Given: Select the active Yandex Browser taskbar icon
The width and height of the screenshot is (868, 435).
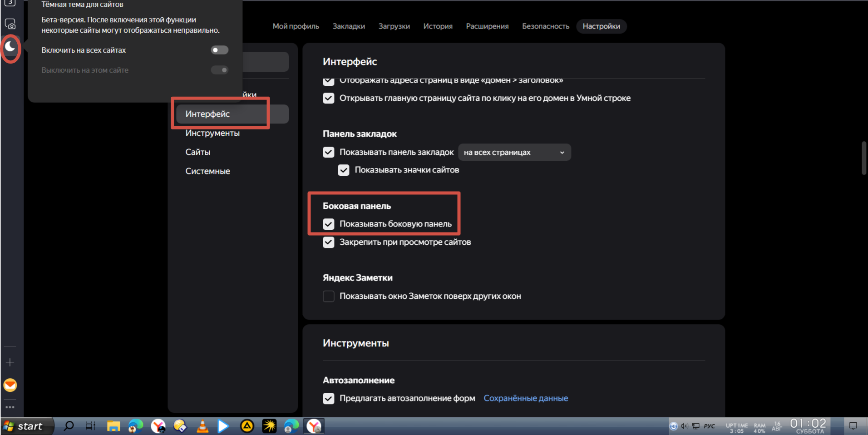Looking at the screenshot, I should tap(314, 426).
